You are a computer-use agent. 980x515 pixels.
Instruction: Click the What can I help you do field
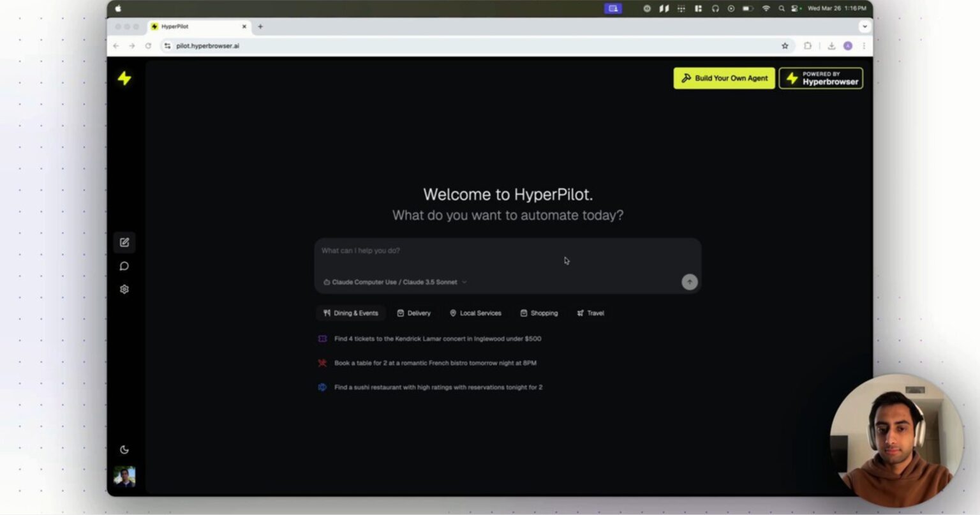pos(447,250)
